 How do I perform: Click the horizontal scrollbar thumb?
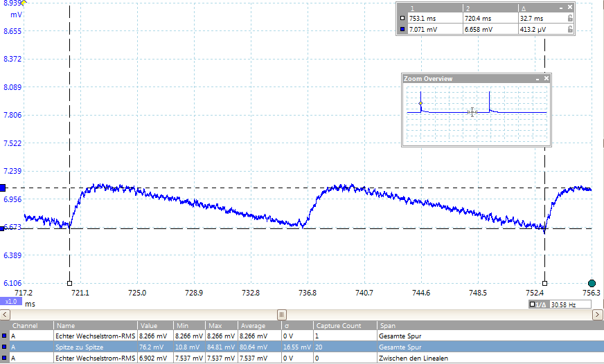point(281,314)
